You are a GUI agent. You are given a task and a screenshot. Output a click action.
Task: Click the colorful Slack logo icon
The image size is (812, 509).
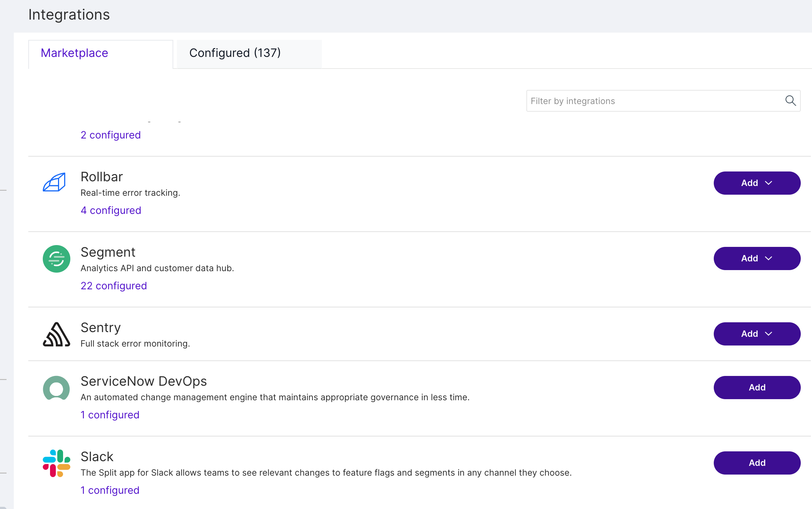(57, 463)
